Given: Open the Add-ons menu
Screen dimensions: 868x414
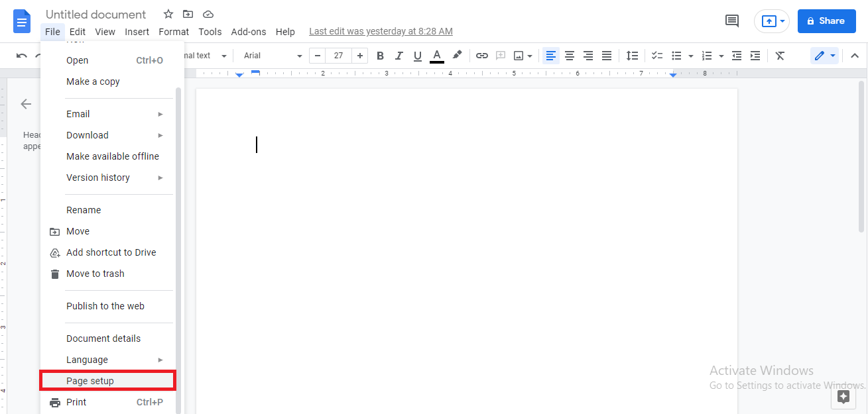Looking at the screenshot, I should pyautogui.click(x=249, y=32).
